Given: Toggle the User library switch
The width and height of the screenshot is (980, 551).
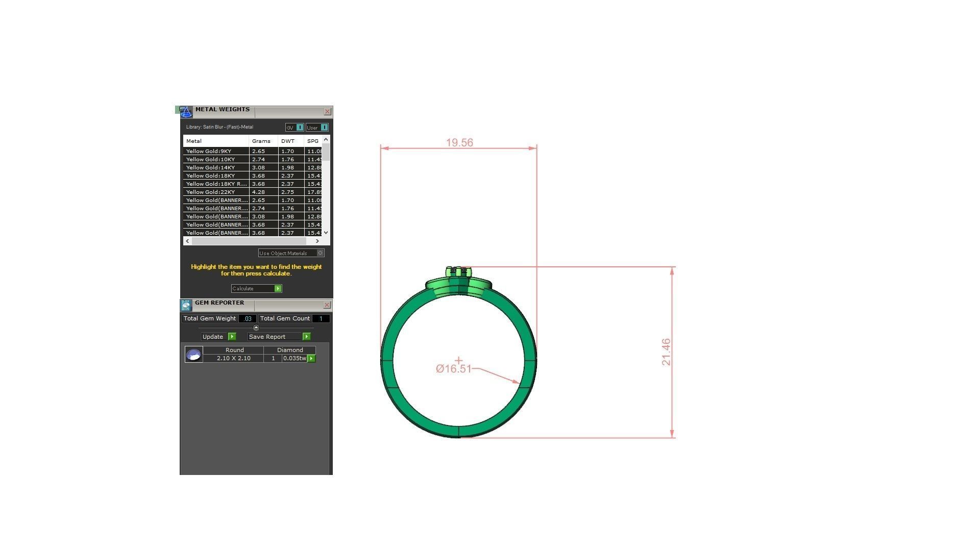Looking at the screenshot, I should (324, 128).
